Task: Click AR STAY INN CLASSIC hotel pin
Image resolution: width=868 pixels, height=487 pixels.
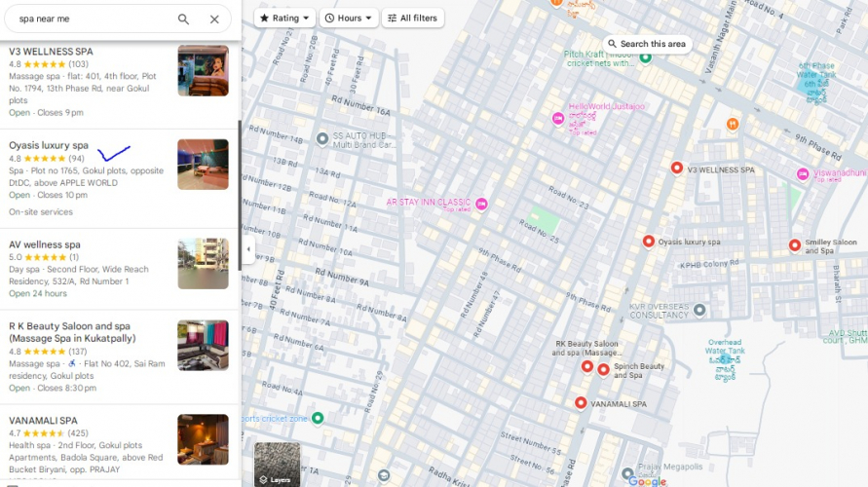Action: click(x=481, y=204)
